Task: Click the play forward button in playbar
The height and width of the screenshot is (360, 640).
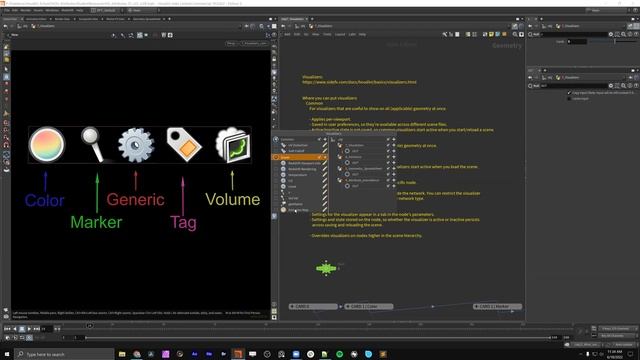Action: point(29,329)
